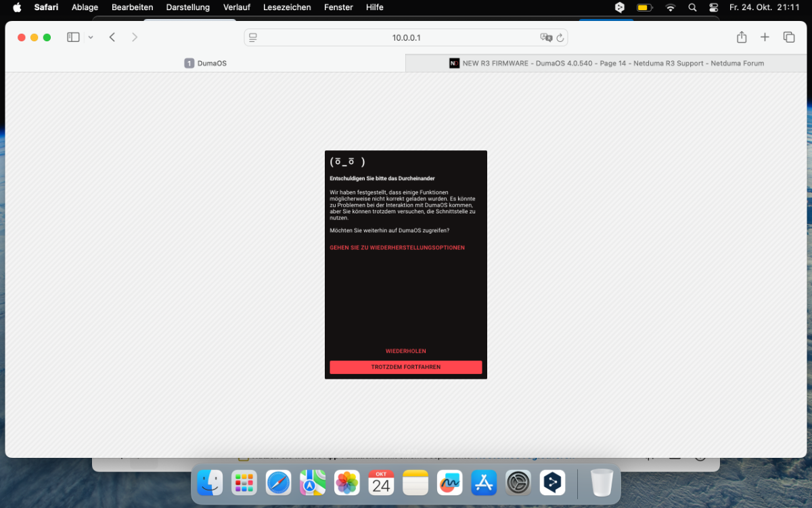Go back with the back arrow

pyautogui.click(x=112, y=37)
